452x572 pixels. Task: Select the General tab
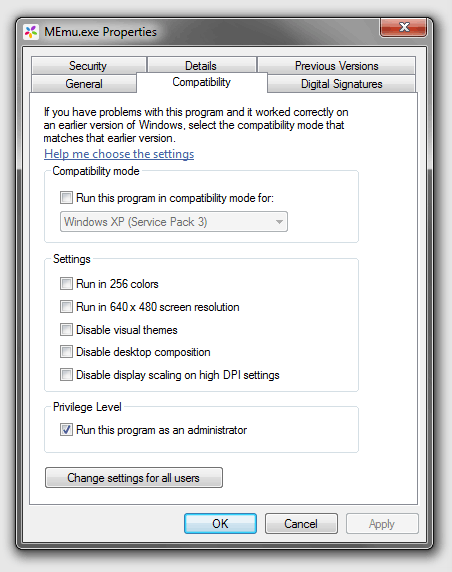pyautogui.click(x=84, y=84)
